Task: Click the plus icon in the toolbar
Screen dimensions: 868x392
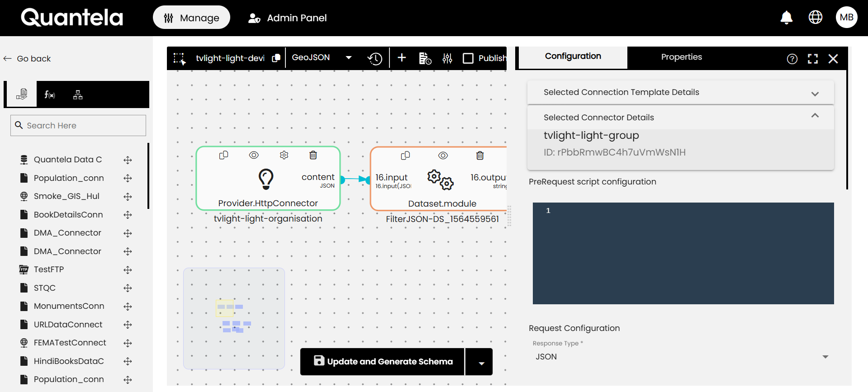Action: click(401, 58)
